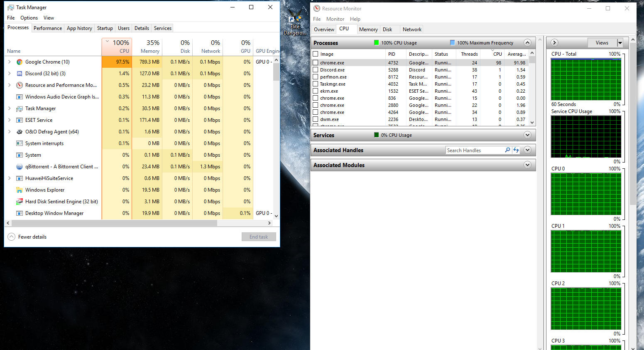Expand the HuaweiHiSuiteService group
Image resolution: width=644 pixels, height=350 pixels.
click(x=10, y=178)
